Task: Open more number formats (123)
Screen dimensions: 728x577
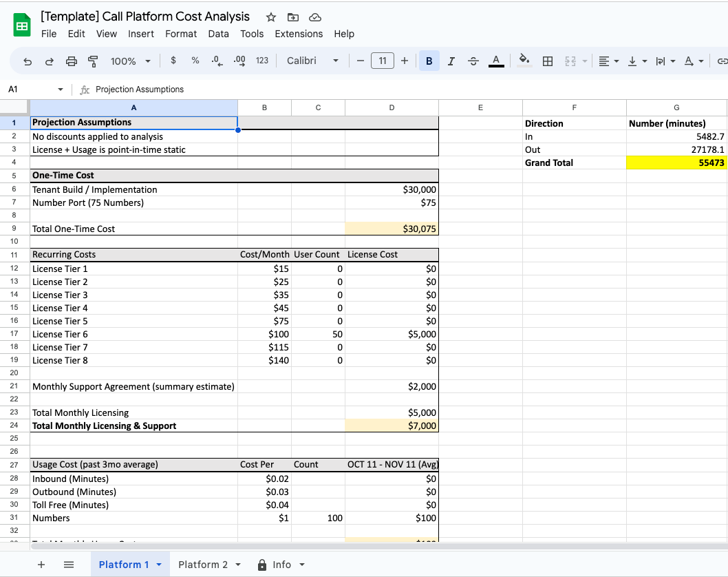Action: click(262, 61)
